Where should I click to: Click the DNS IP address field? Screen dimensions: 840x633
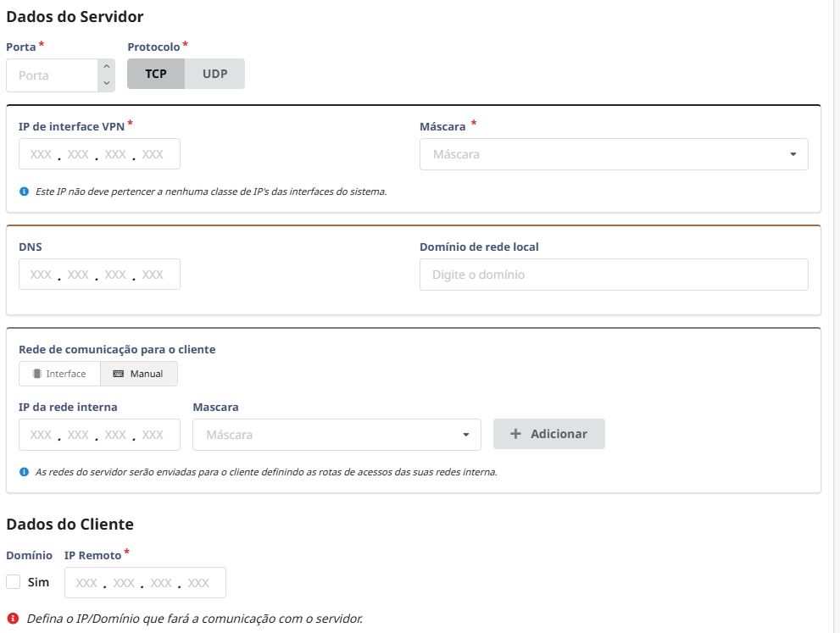point(98,275)
